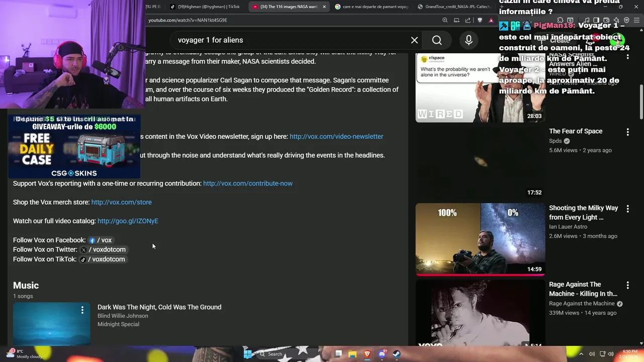644x362 pixels.
Task: Click the youtube.com address bar
Action: point(292,20)
